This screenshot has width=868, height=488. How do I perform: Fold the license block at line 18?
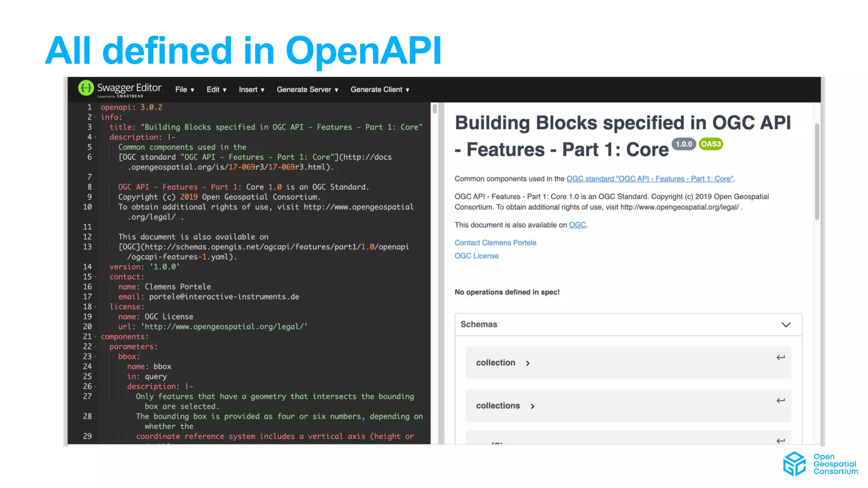(95, 307)
